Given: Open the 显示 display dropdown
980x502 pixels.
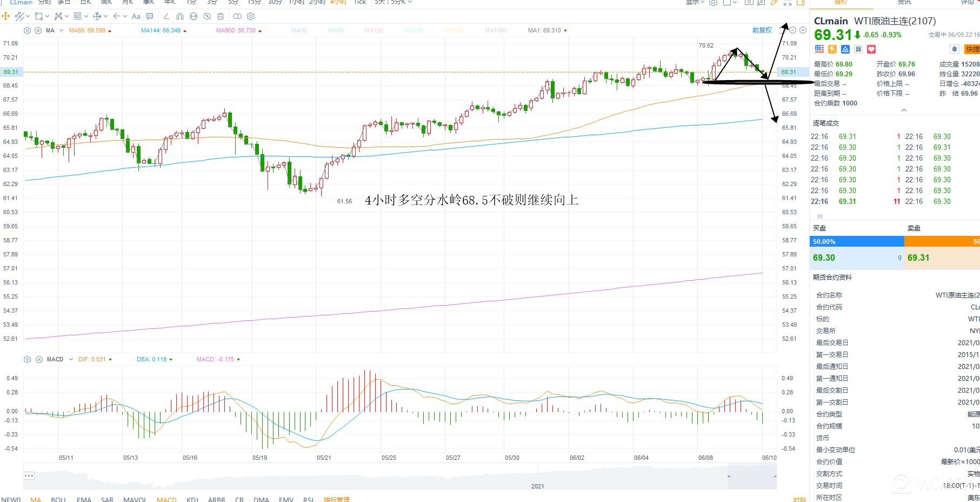Looking at the screenshot, I should (x=695, y=2).
